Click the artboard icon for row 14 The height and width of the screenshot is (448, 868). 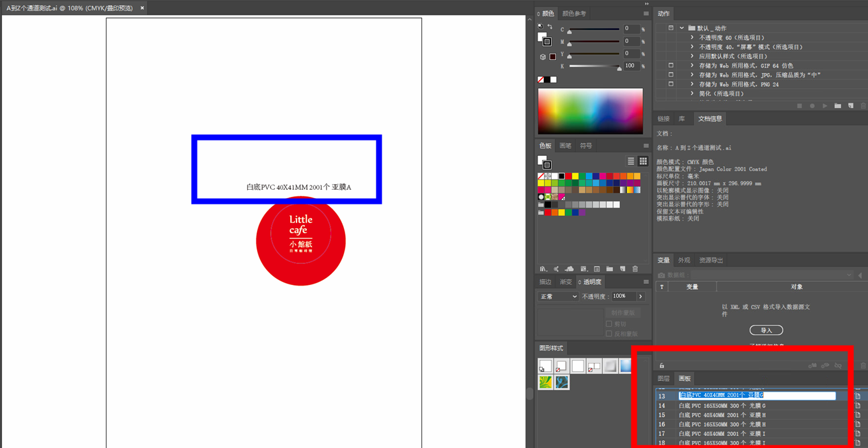pos(858,406)
